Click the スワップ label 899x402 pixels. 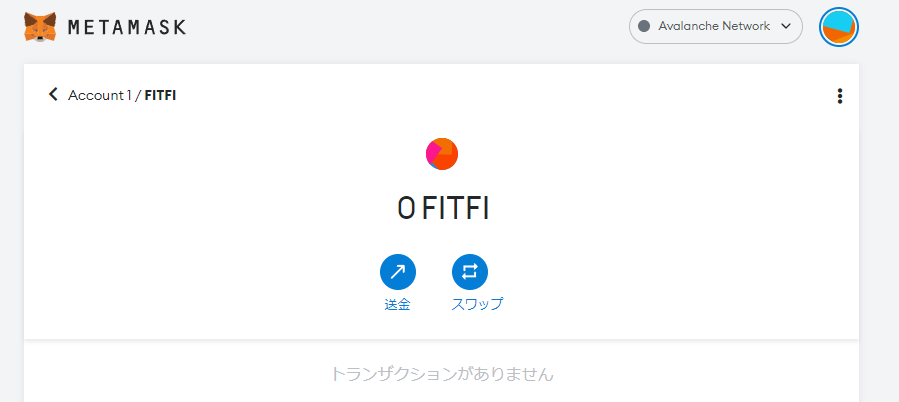477,304
